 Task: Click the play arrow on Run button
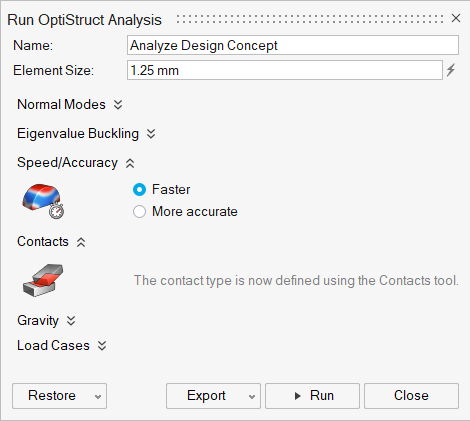[x=298, y=396]
